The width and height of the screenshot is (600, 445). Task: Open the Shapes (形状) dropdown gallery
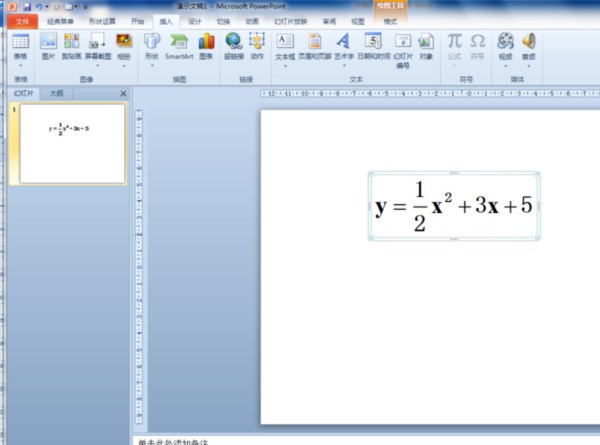(x=151, y=65)
